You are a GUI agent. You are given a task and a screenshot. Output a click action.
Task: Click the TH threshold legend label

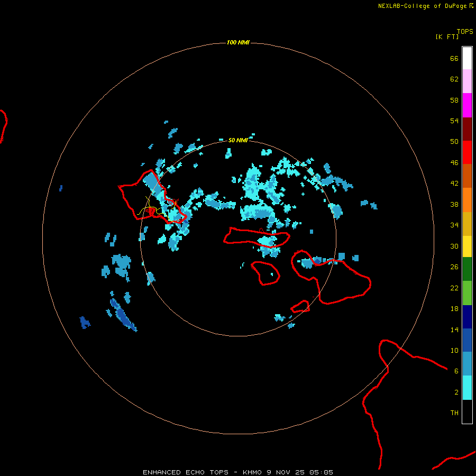[454, 413]
